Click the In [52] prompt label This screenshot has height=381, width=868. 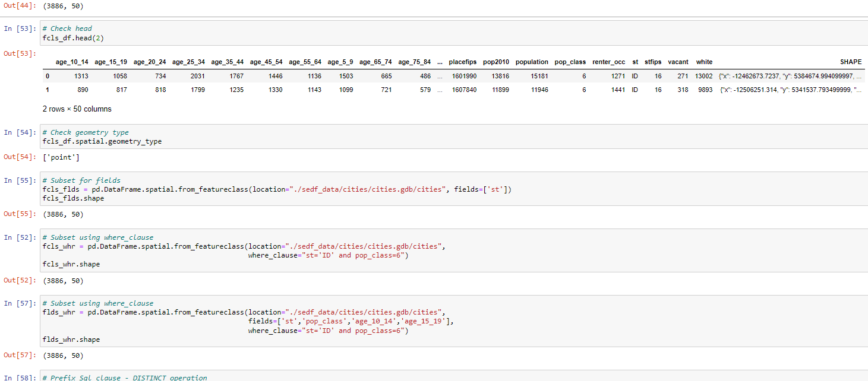(x=18, y=237)
